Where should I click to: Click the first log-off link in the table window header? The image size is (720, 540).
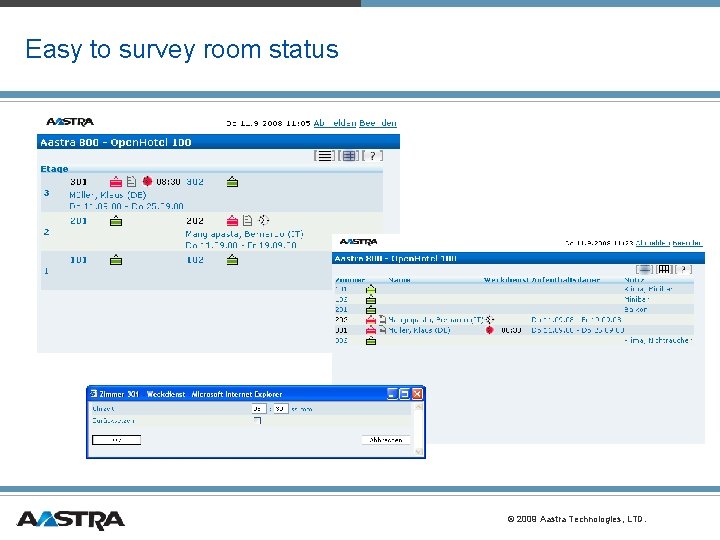click(x=653, y=243)
